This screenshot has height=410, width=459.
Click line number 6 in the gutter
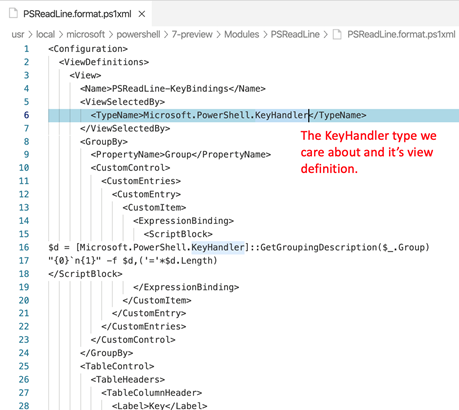click(x=26, y=115)
